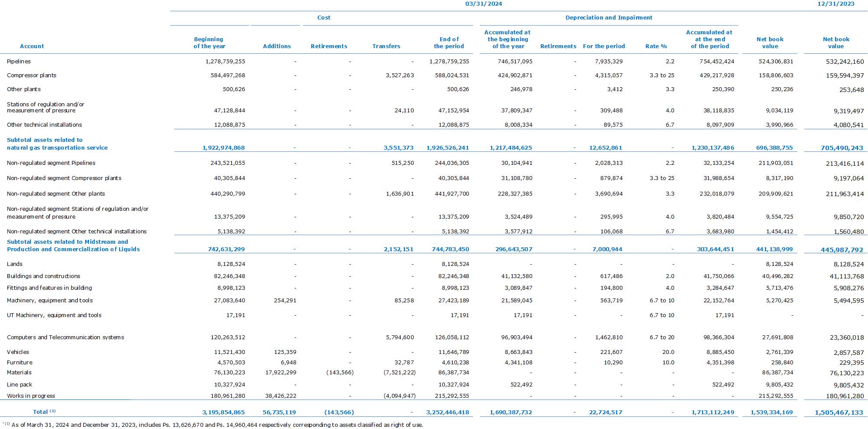
Task: Click the Furniture account label
Action: (x=20, y=363)
